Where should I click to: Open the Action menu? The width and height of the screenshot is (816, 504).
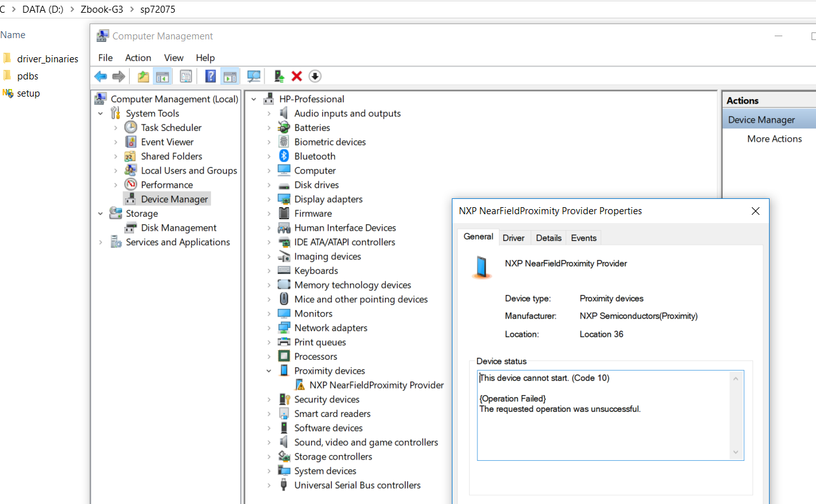pyautogui.click(x=138, y=58)
